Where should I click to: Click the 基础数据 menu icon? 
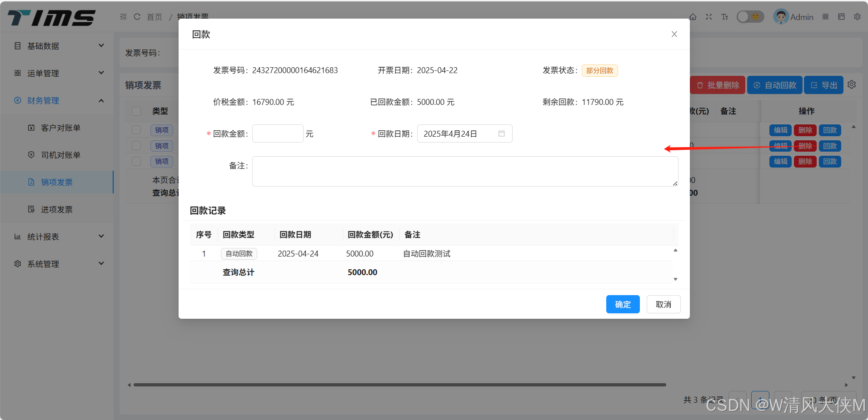(18, 46)
